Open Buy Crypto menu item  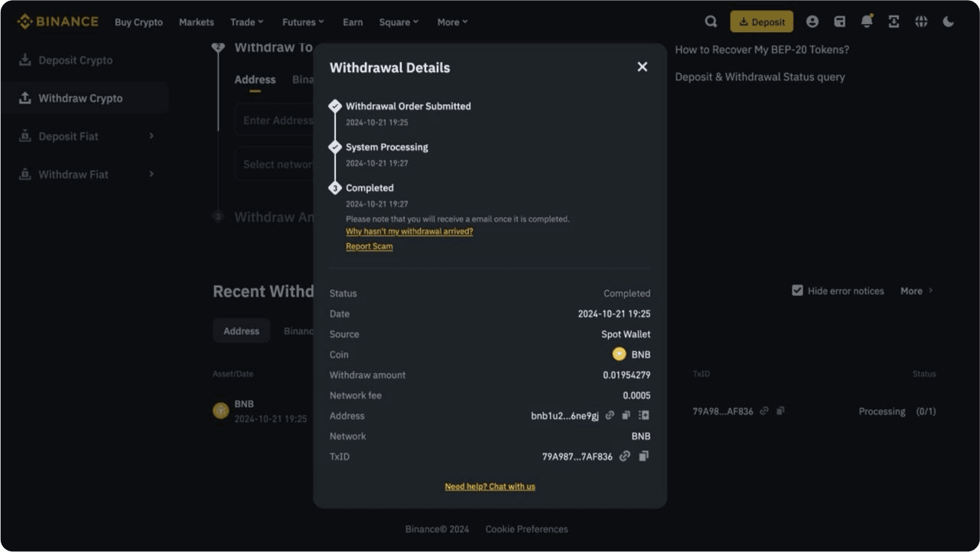138,22
